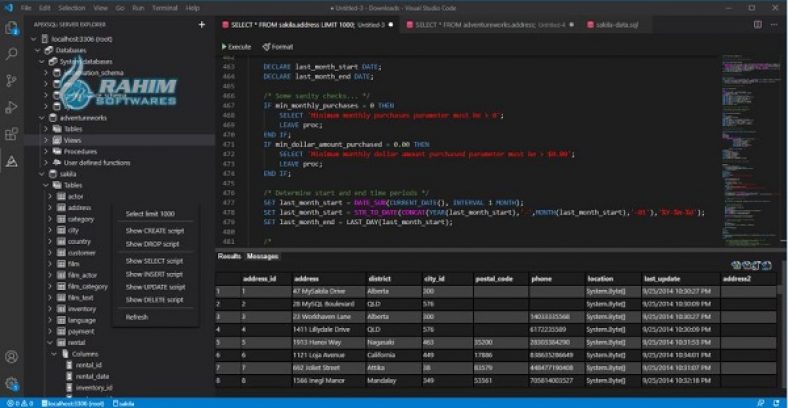The width and height of the screenshot is (788, 408).
Task: Expand the Procedures node under adventureworks
Action: coord(81,151)
